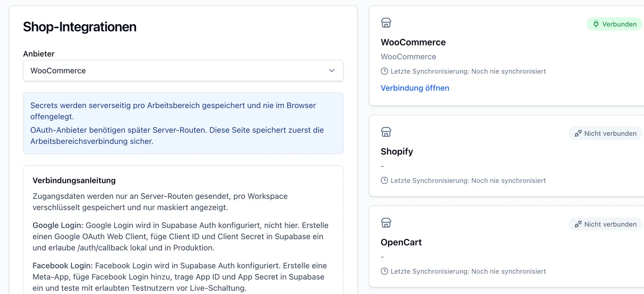Click the plug icon in Verbunden badge
This screenshot has height=294, width=644.
coord(596,24)
